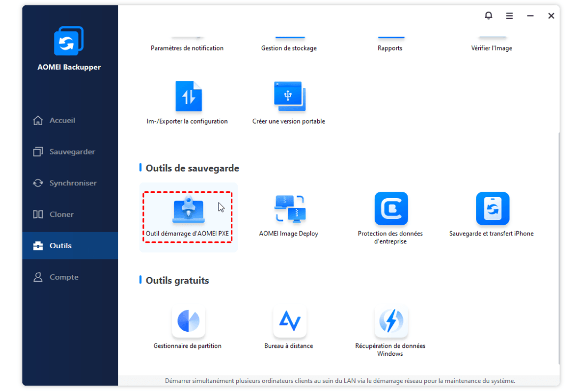The image size is (582, 392).
Task: Click the status bar text about LAN
Action: [339, 381]
